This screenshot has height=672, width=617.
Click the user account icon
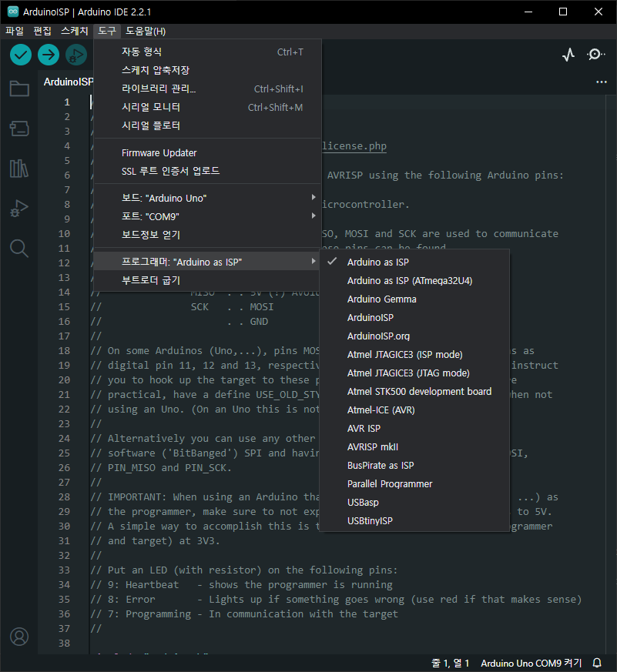[19, 637]
